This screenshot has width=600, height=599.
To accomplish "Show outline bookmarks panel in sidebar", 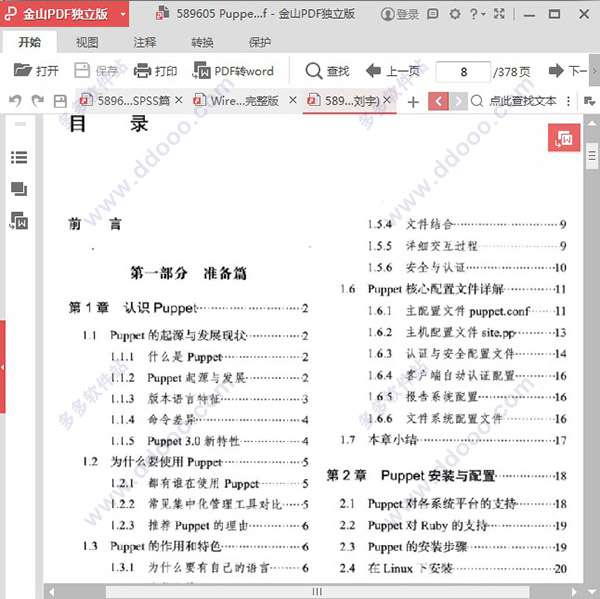I will [19, 157].
